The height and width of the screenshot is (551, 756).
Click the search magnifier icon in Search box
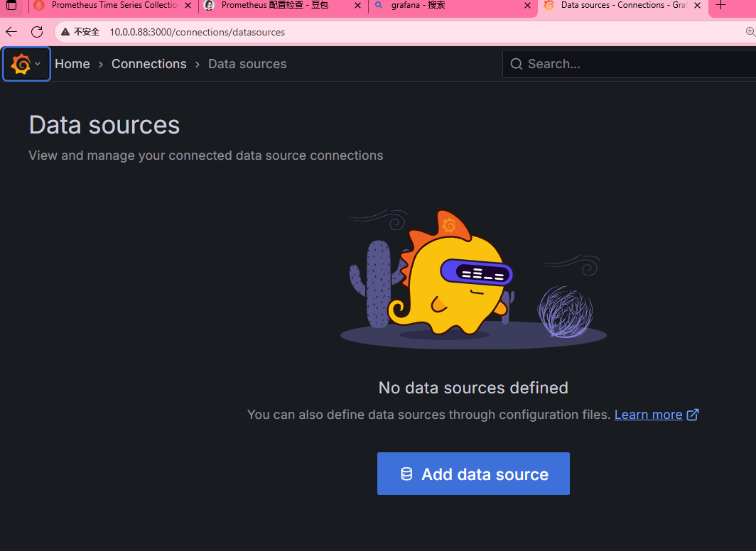pyautogui.click(x=517, y=64)
